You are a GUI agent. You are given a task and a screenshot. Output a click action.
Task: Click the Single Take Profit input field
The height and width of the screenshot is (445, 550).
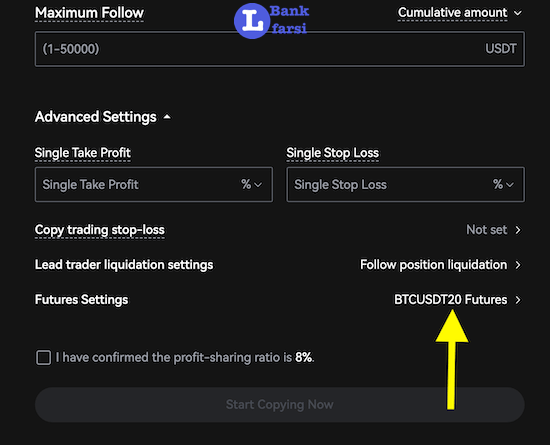(154, 184)
